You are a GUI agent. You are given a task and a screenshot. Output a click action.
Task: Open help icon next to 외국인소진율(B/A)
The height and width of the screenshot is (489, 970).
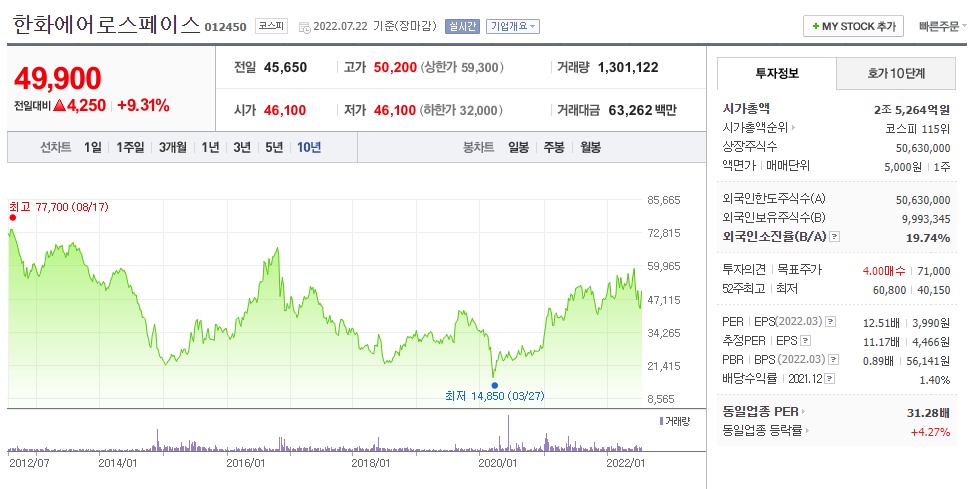(x=835, y=236)
